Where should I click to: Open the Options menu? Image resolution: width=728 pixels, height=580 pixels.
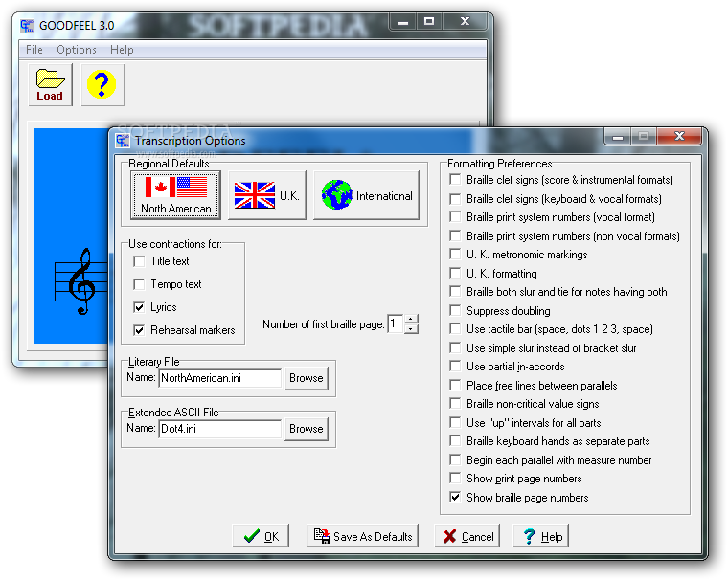point(77,50)
